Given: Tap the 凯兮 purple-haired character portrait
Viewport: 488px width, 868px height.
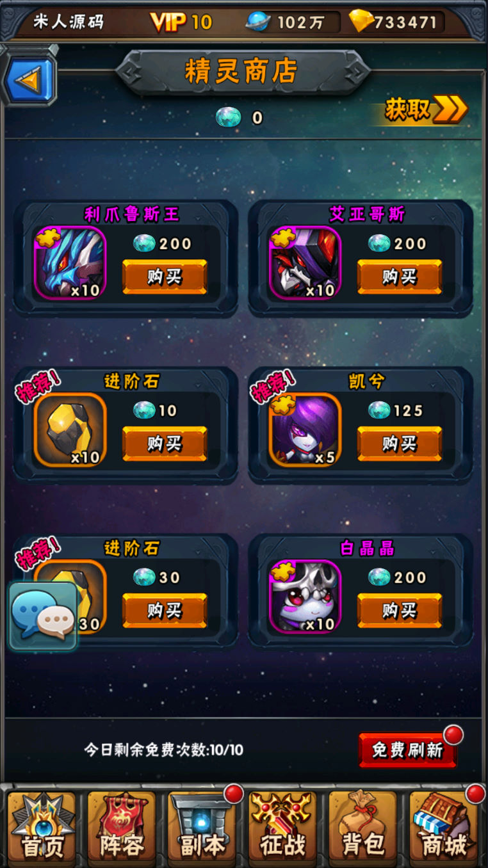Looking at the screenshot, I should 305,430.
